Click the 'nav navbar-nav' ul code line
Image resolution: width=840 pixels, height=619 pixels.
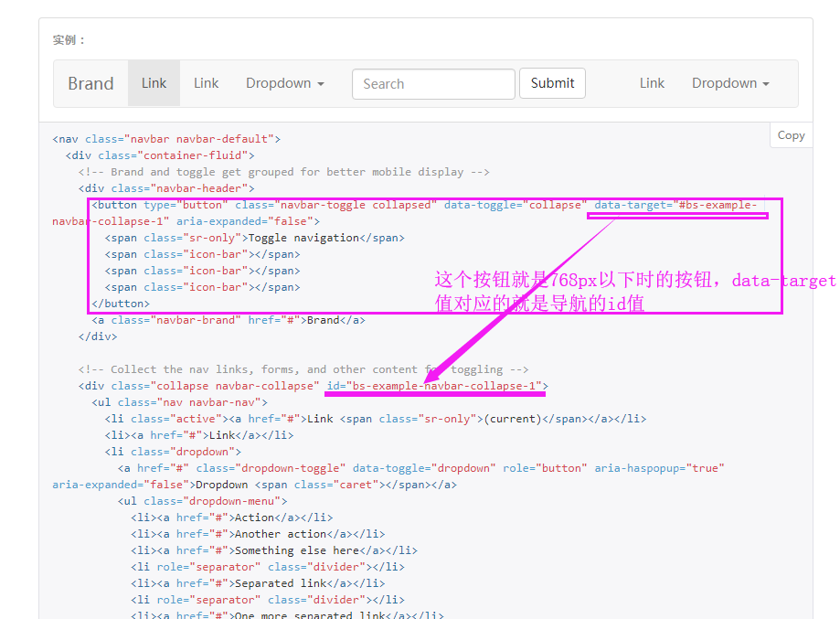coord(179,402)
